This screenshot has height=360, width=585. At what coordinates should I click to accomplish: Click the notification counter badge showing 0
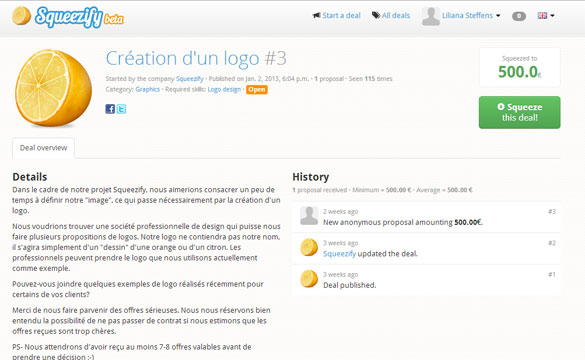[519, 16]
